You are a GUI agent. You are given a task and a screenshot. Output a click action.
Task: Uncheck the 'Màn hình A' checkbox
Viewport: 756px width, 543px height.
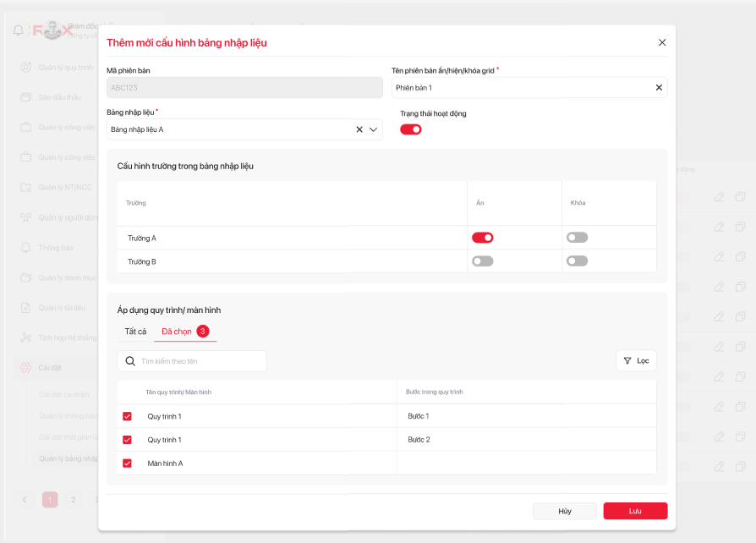tap(128, 463)
